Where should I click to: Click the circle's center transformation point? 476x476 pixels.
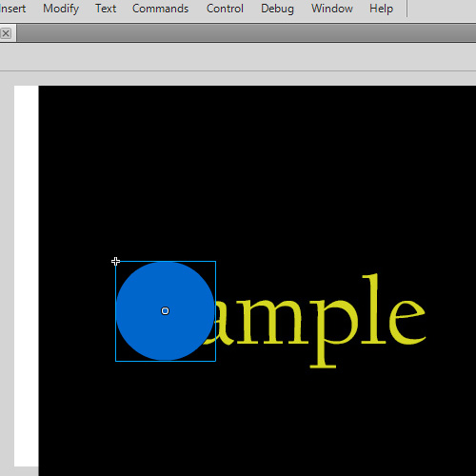(x=165, y=310)
